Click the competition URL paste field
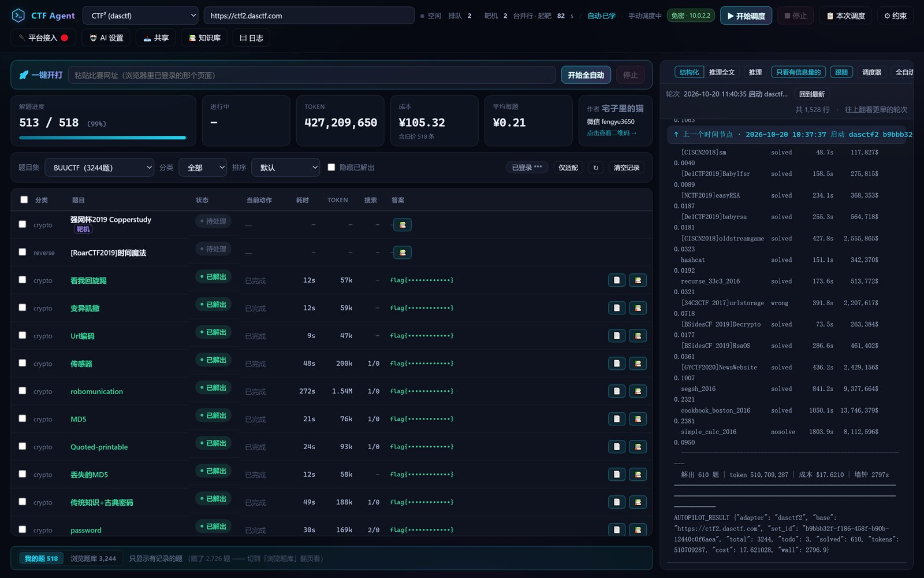The height and width of the screenshot is (578, 924). [312, 75]
